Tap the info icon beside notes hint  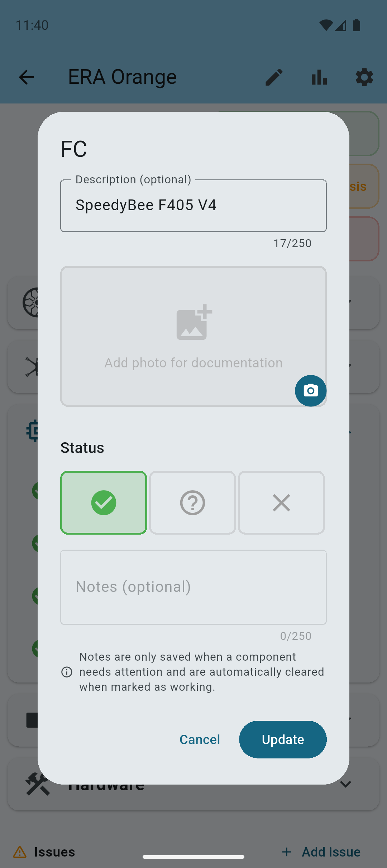point(67,672)
